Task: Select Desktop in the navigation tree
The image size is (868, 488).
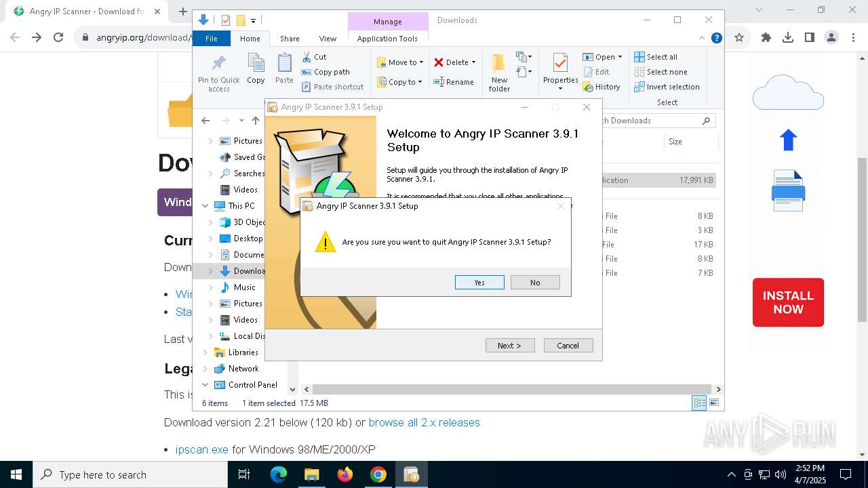Action: (x=248, y=239)
